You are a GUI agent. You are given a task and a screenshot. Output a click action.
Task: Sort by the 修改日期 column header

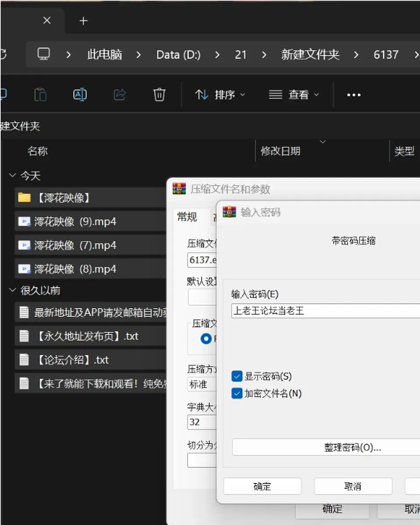280,151
